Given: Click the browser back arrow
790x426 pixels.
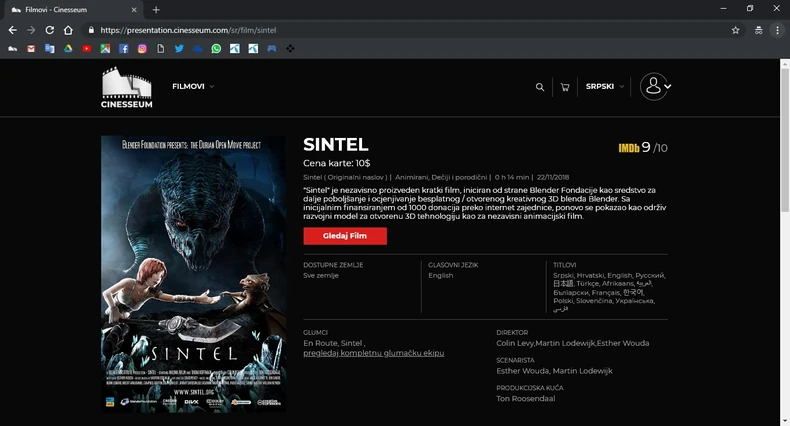Looking at the screenshot, I should 12,30.
